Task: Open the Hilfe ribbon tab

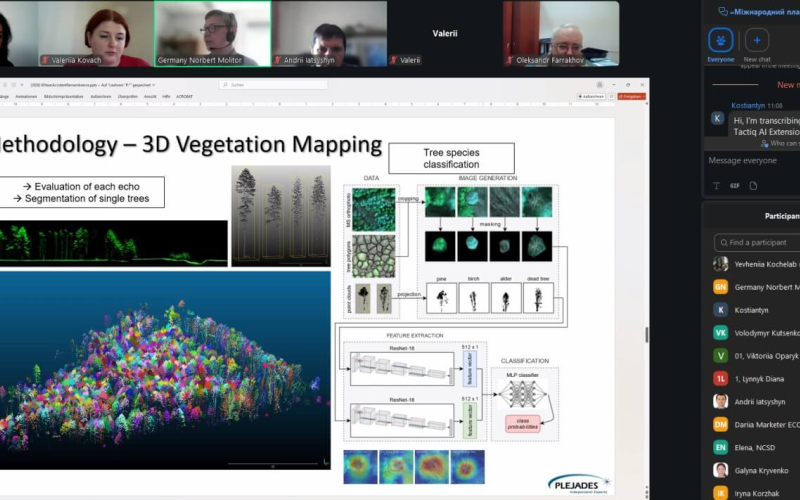Action: 166,96
